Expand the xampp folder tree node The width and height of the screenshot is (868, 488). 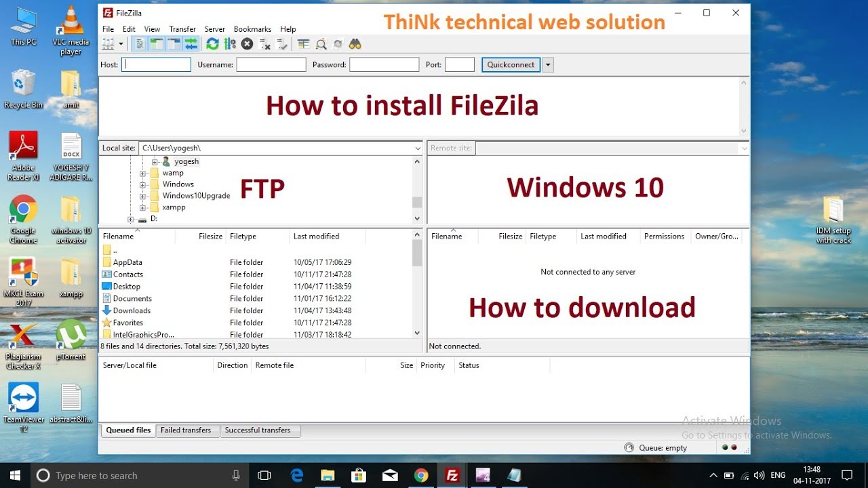[x=143, y=207]
